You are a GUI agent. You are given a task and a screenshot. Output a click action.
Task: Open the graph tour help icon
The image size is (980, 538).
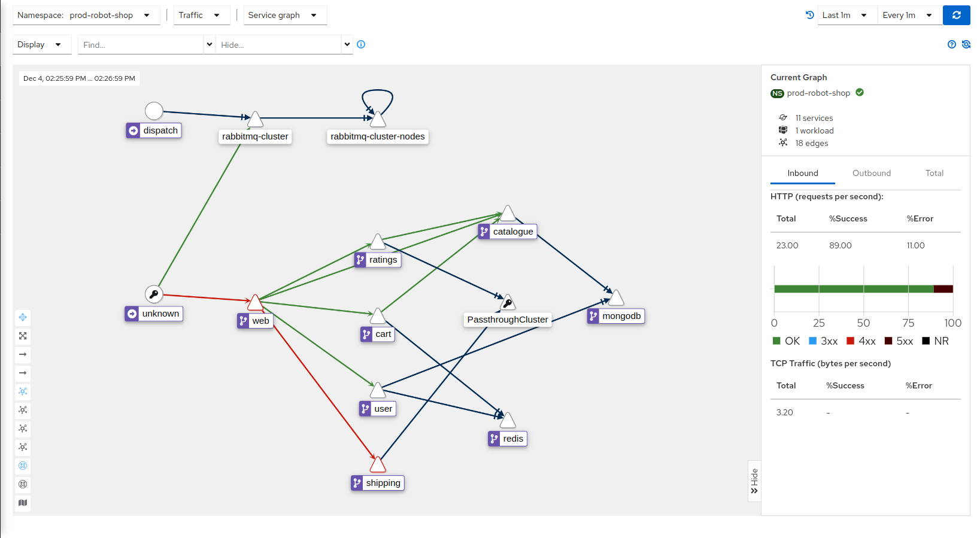(x=951, y=44)
